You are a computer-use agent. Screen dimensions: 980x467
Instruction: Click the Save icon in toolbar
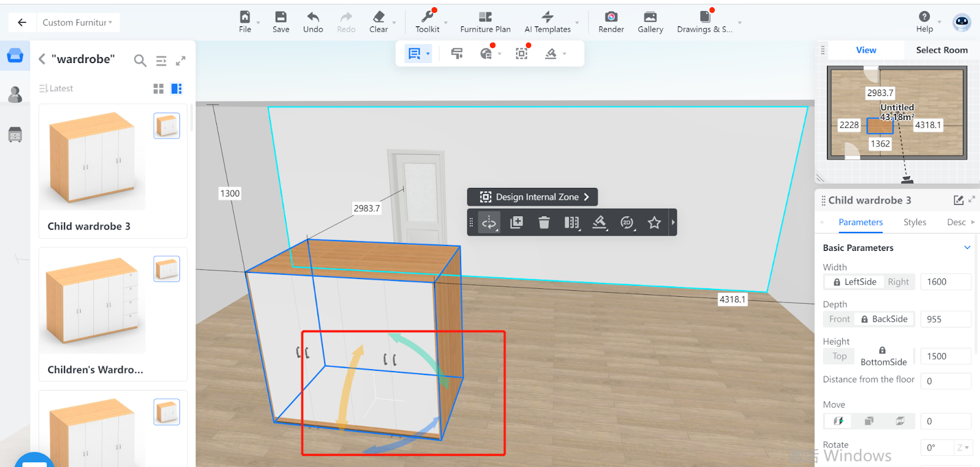(281, 21)
